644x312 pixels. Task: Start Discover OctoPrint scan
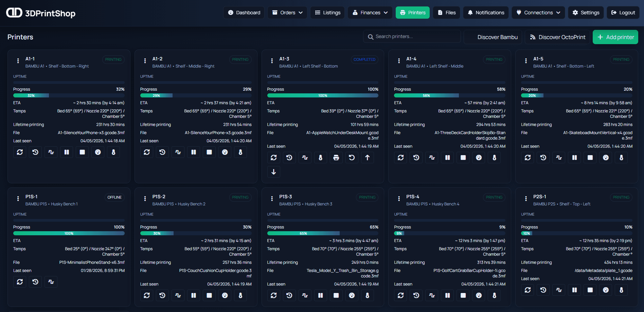pos(557,37)
